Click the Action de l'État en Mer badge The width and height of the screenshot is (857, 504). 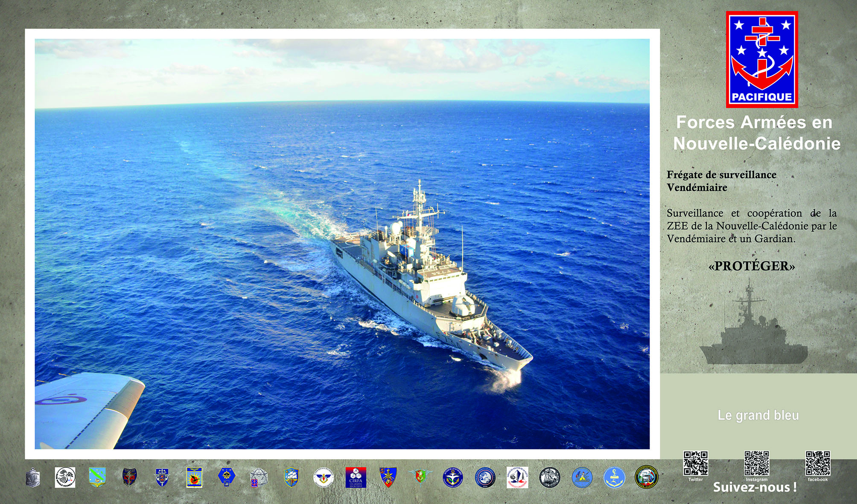pyautogui.click(x=452, y=477)
